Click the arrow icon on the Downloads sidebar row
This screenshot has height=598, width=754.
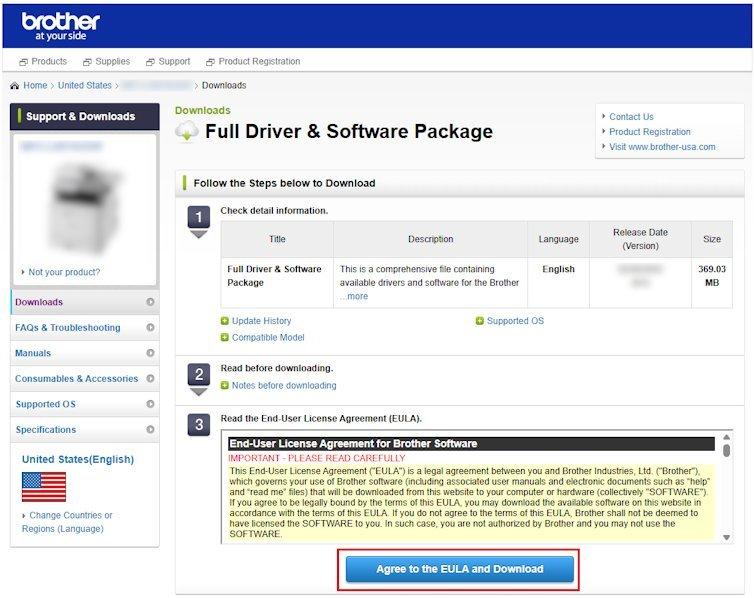pyautogui.click(x=150, y=302)
